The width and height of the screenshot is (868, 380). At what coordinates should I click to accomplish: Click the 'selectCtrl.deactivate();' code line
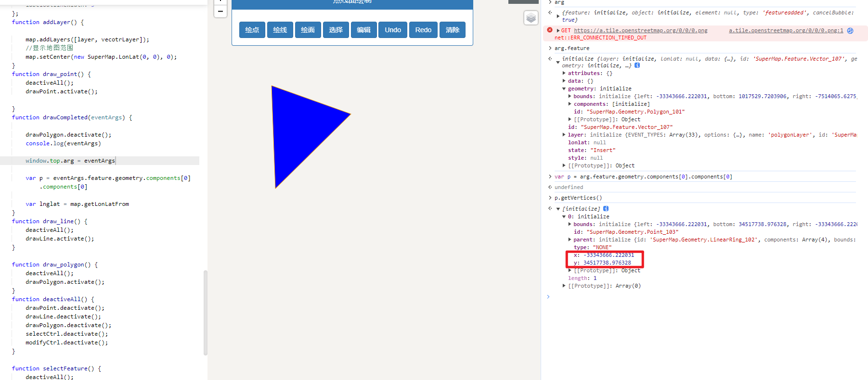click(67, 334)
